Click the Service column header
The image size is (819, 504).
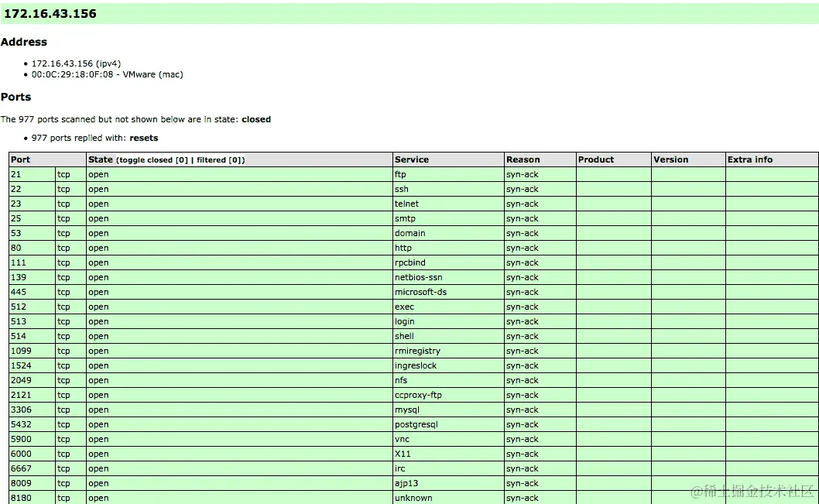447,159
